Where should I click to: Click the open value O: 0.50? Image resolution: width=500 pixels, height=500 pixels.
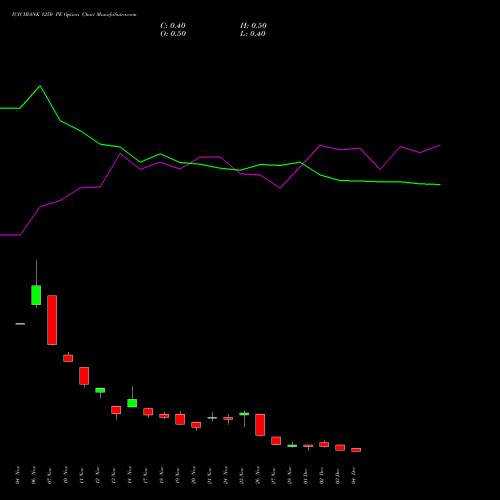coord(173,34)
